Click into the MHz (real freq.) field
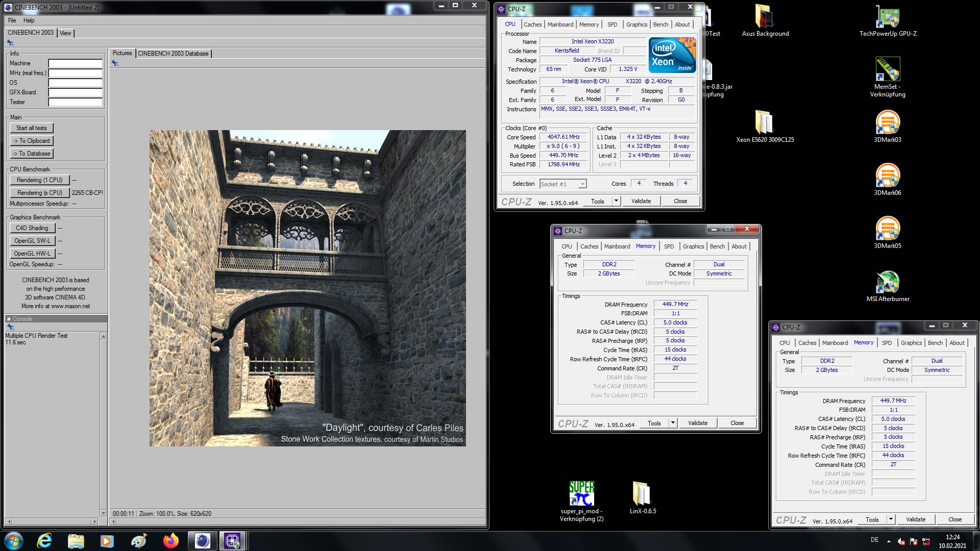 (76, 73)
